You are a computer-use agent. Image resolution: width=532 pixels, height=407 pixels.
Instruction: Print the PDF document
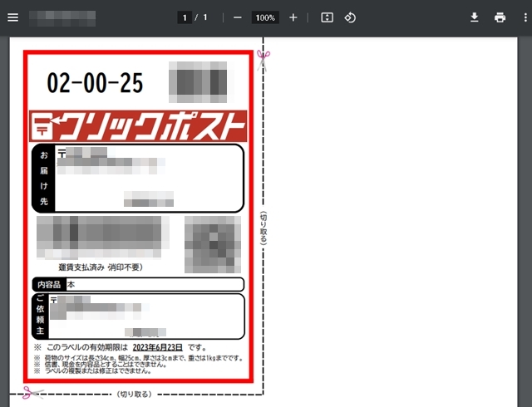point(500,17)
